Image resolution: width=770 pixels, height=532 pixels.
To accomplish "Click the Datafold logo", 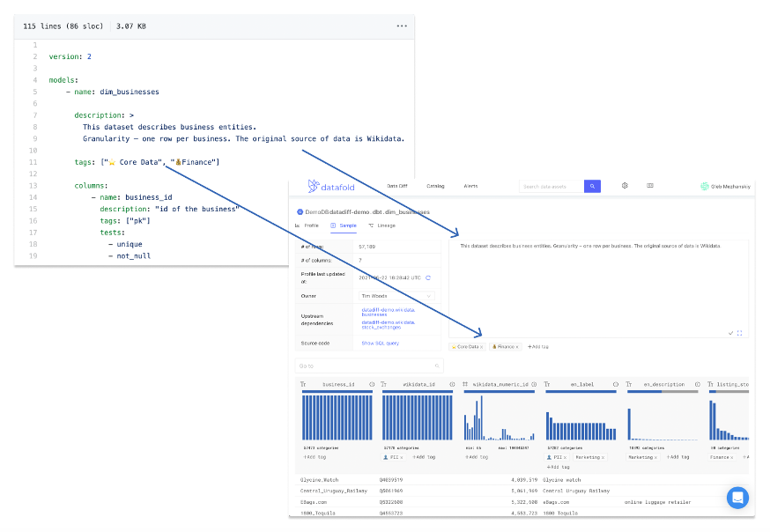I will [x=332, y=186].
